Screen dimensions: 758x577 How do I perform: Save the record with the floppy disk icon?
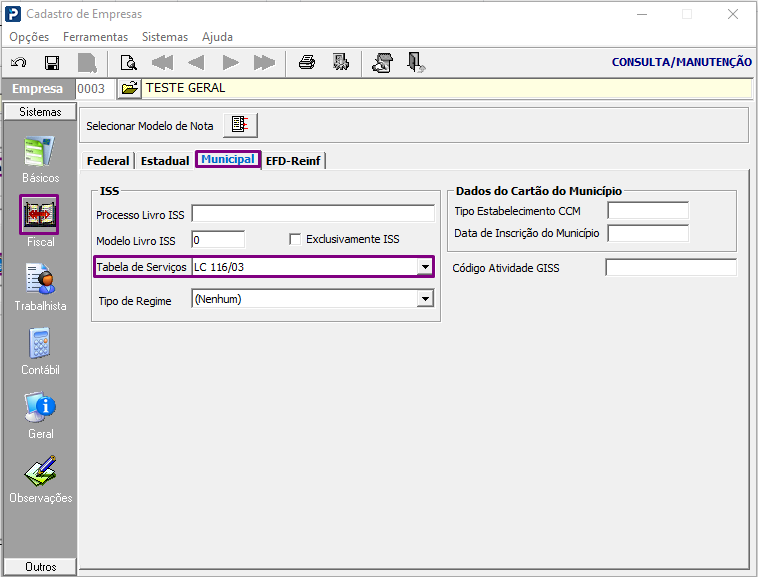click(x=52, y=63)
